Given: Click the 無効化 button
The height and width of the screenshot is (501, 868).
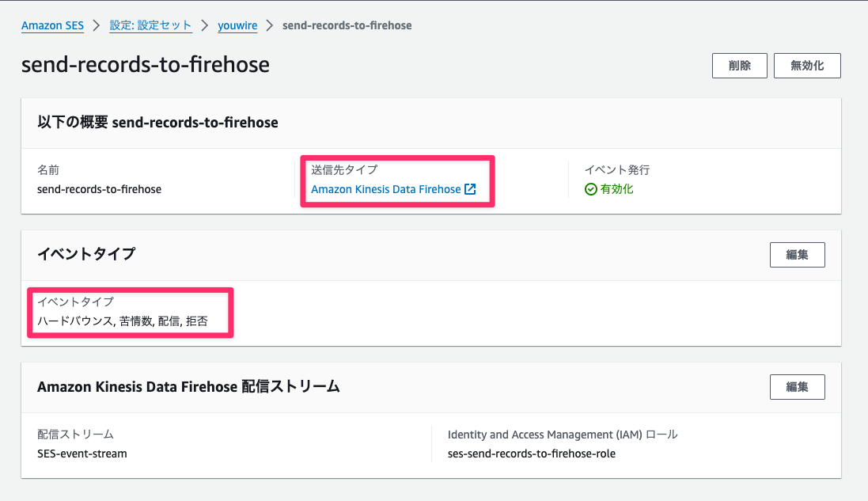Looking at the screenshot, I should [807, 66].
